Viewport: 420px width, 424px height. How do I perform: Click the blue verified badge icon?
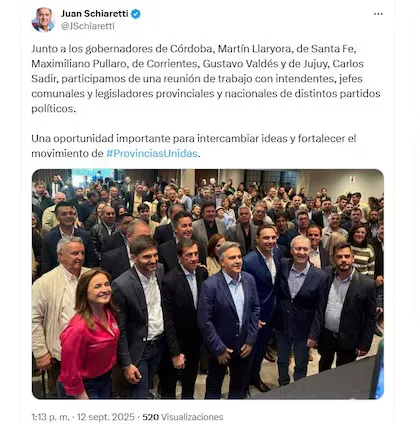136,14
